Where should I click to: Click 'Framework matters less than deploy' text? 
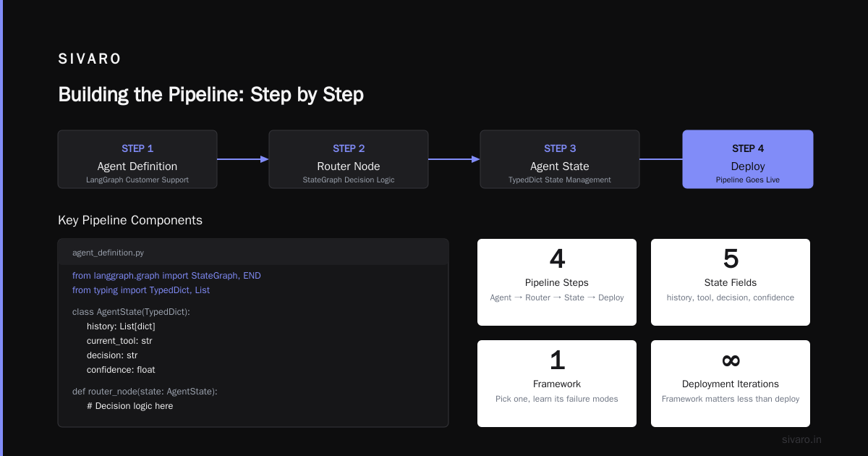click(731, 399)
